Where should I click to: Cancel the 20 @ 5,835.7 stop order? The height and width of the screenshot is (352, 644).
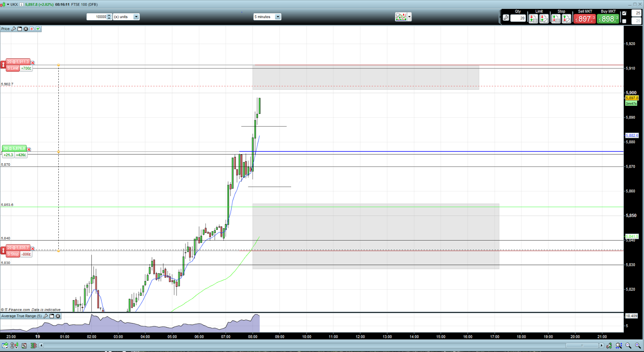tap(33, 249)
